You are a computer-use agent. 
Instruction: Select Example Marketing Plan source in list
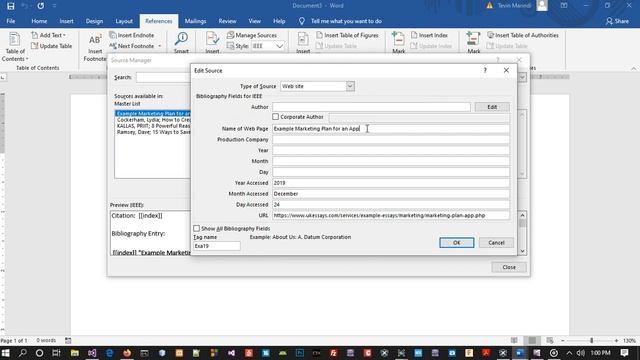(x=153, y=113)
